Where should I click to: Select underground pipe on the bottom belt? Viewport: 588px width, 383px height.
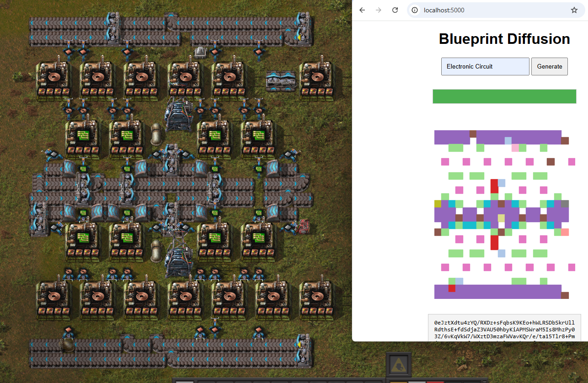[67, 345]
